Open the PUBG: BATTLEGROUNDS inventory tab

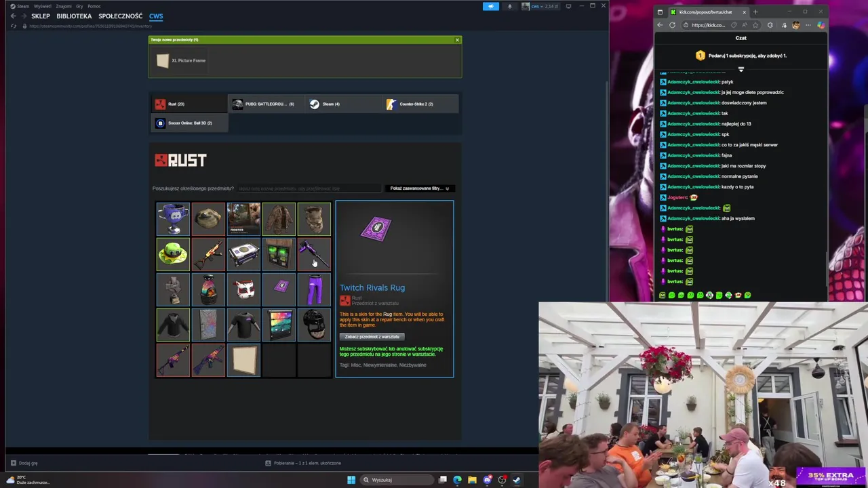pos(266,104)
